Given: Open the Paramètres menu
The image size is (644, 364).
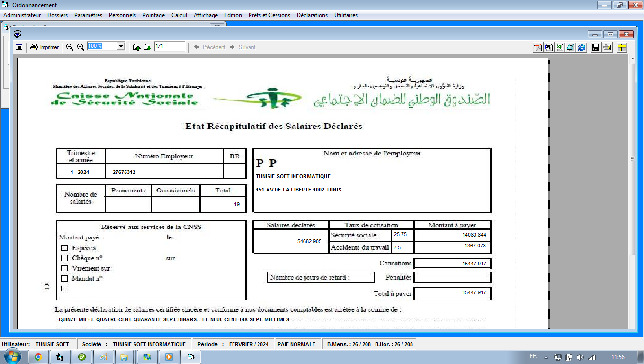Looking at the screenshot, I should tap(88, 15).
